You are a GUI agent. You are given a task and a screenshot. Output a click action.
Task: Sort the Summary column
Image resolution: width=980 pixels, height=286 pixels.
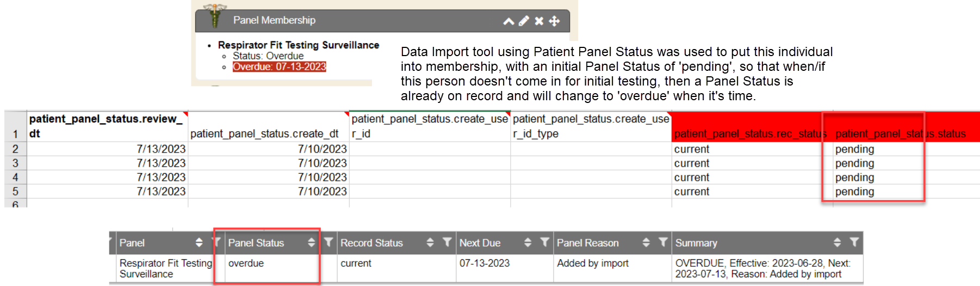click(x=837, y=242)
